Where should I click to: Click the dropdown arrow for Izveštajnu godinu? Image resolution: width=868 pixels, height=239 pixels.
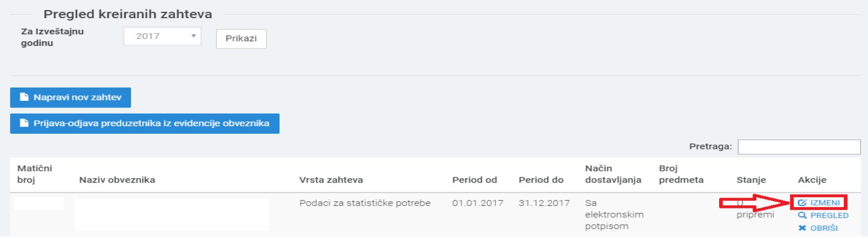194,36
